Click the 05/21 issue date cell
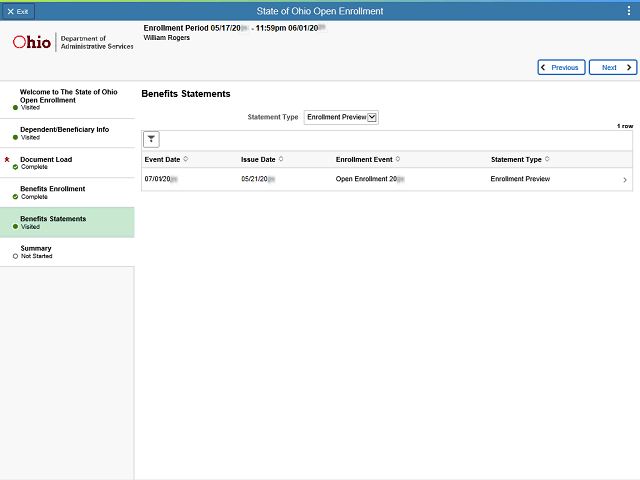 pyautogui.click(x=258, y=179)
